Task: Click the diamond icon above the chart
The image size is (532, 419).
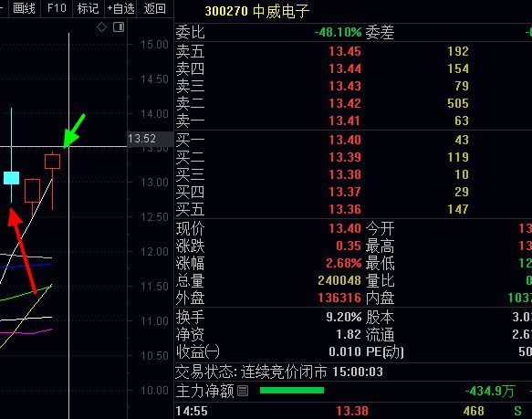Action: (x=101, y=26)
